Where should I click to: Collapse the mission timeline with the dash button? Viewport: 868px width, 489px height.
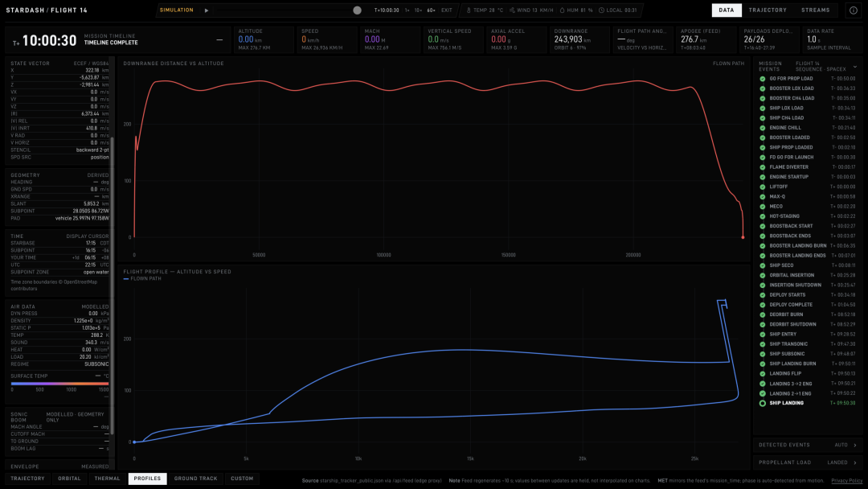pyautogui.click(x=219, y=40)
